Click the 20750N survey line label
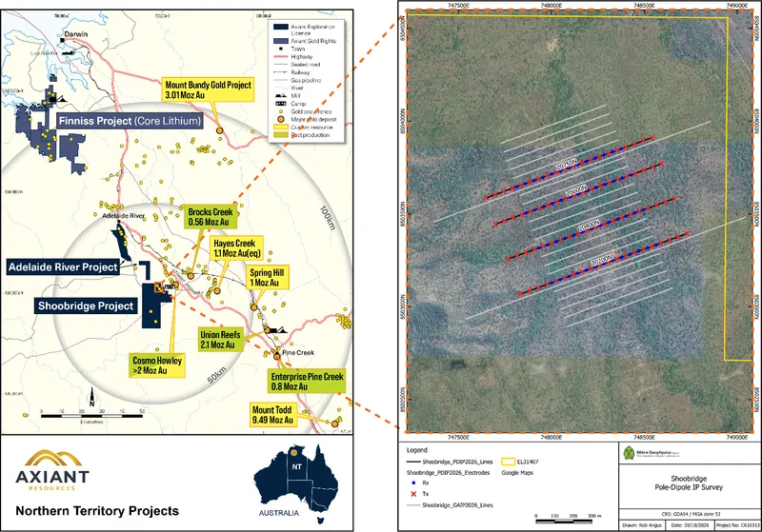The image size is (762, 532). [x=566, y=165]
